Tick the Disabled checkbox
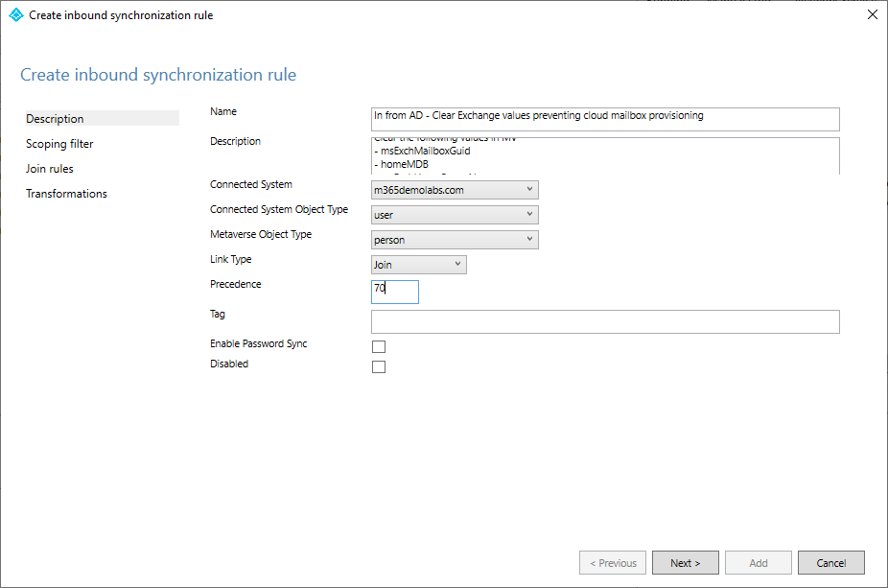The width and height of the screenshot is (888, 588). 379,366
